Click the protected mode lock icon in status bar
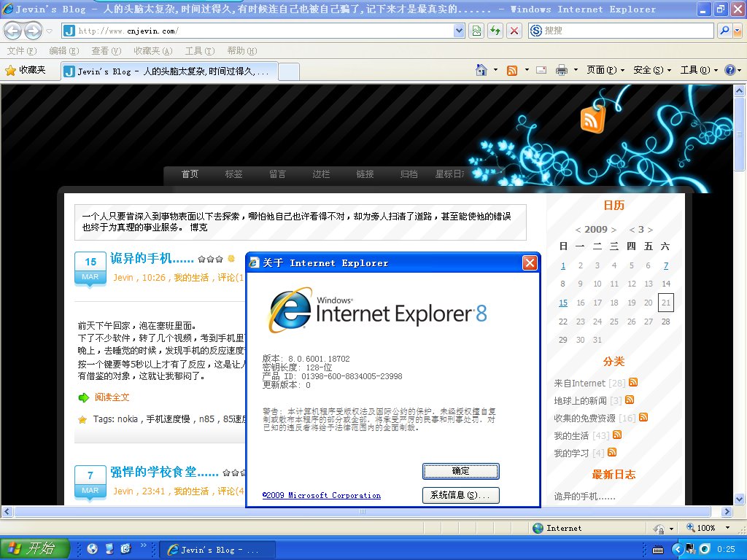The width and height of the screenshot is (747, 560). [x=659, y=528]
